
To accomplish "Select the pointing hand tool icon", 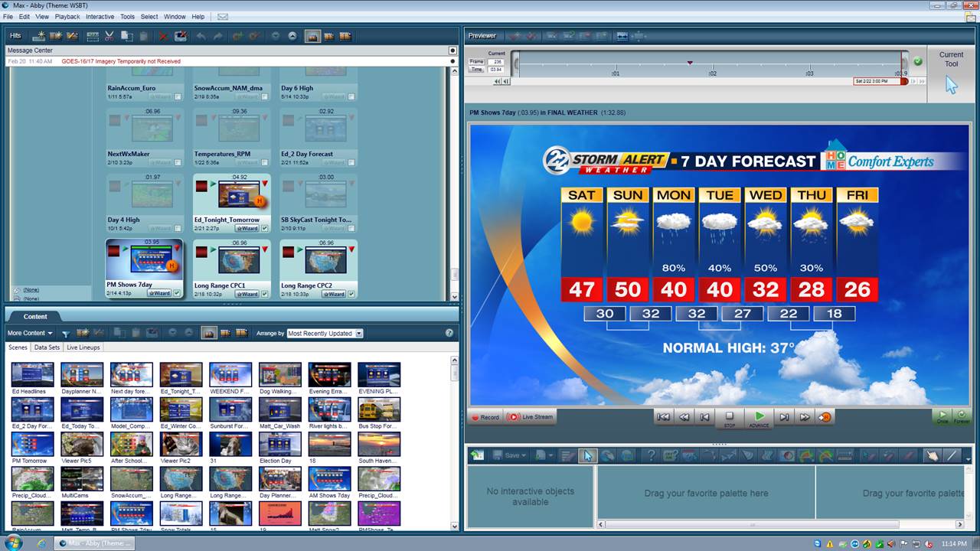I will (x=932, y=455).
